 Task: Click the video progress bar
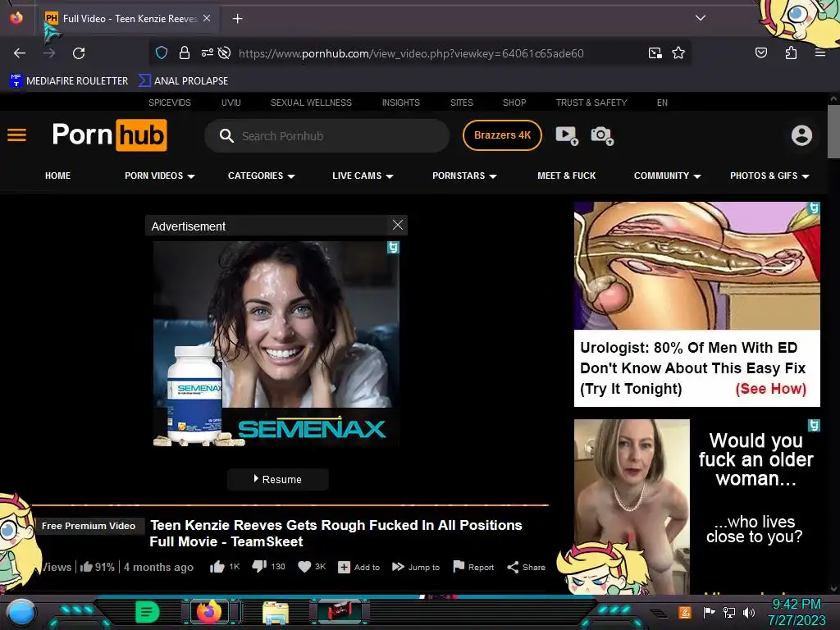(x=290, y=504)
